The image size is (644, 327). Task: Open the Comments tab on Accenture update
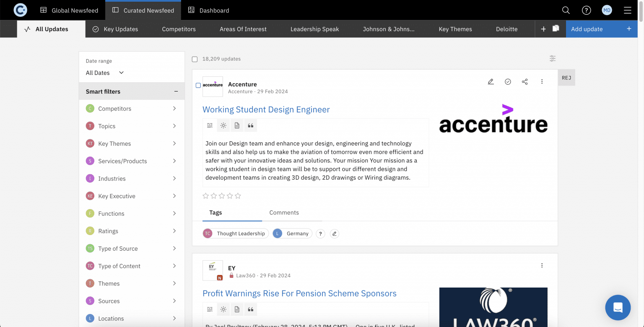284,212
